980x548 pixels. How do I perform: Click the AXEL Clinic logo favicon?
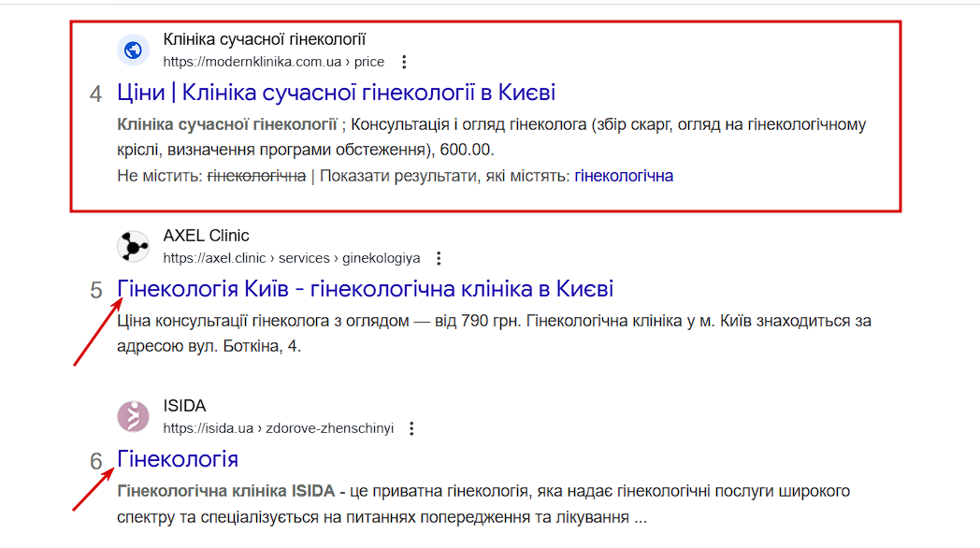click(133, 246)
